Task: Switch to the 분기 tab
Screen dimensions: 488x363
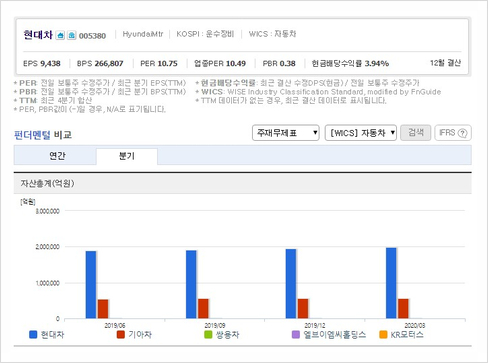Action: (127, 156)
